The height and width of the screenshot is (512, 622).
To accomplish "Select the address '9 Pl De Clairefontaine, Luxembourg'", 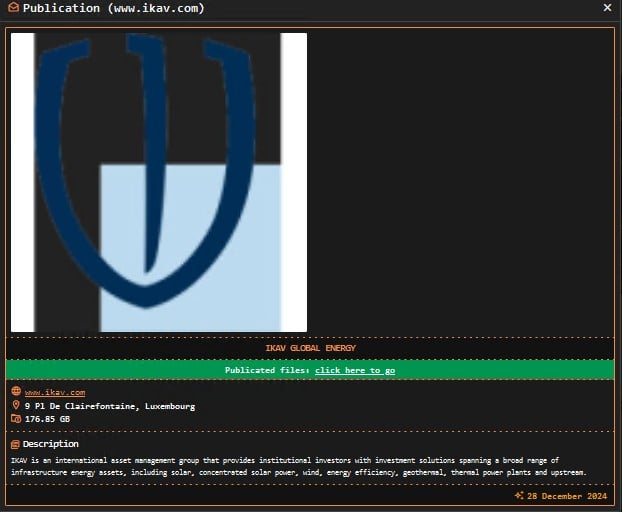I will coord(110,406).
